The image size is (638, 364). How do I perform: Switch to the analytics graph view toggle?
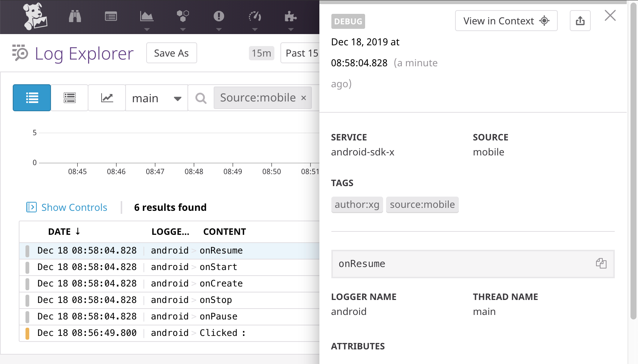click(107, 98)
